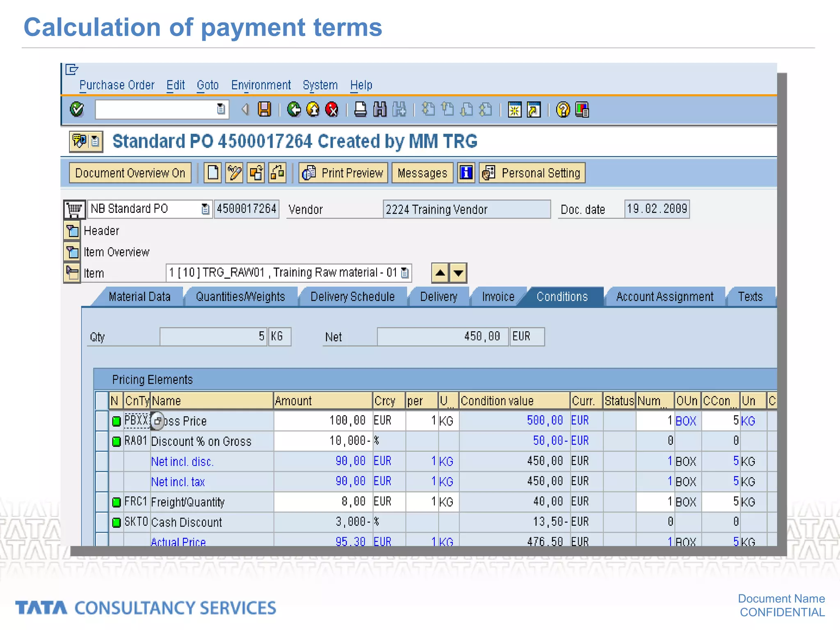840x630 pixels.
Task: Click the Customize Local Layout icon
Action: (582, 110)
